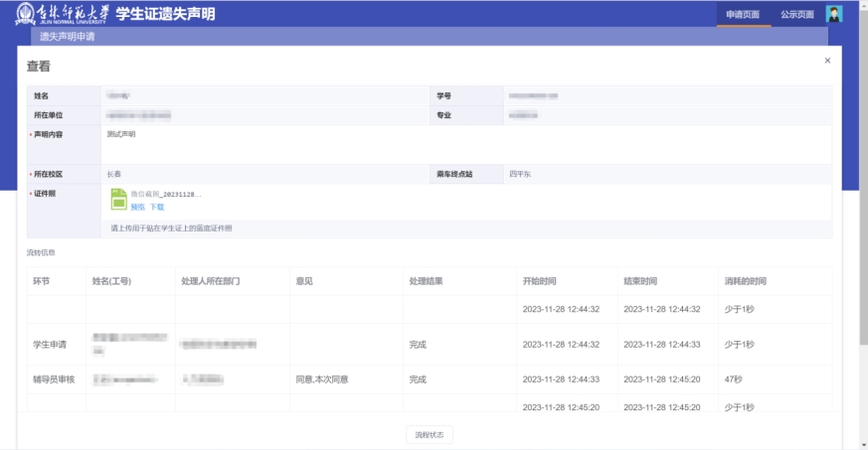868x450 pixels.
Task: Open the 公示页面 tab
Action: click(x=796, y=15)
